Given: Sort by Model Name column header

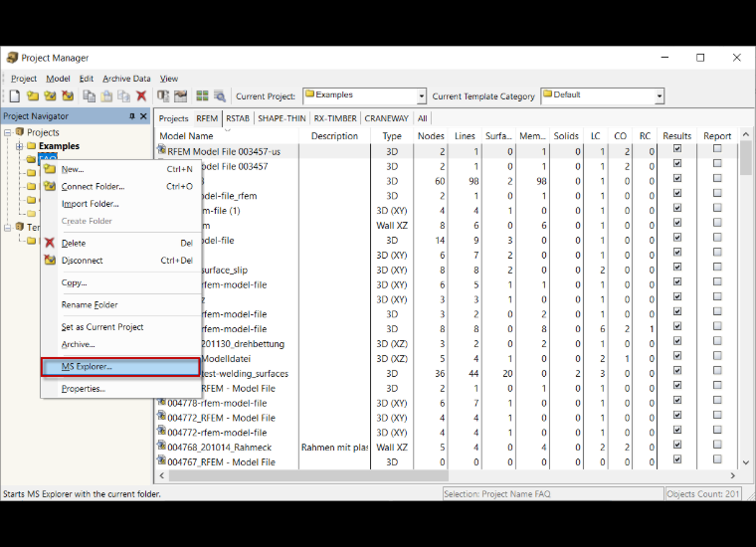Looking at the screenshot, I should [x=227, y=136].
